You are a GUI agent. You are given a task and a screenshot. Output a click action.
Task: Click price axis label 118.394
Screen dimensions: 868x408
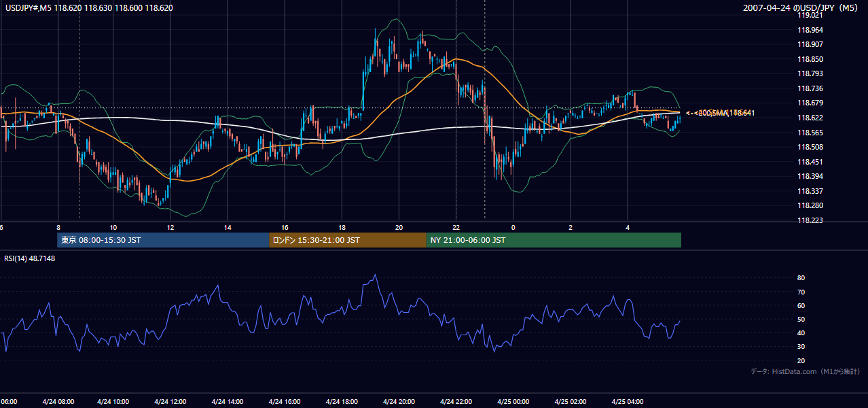810,176
